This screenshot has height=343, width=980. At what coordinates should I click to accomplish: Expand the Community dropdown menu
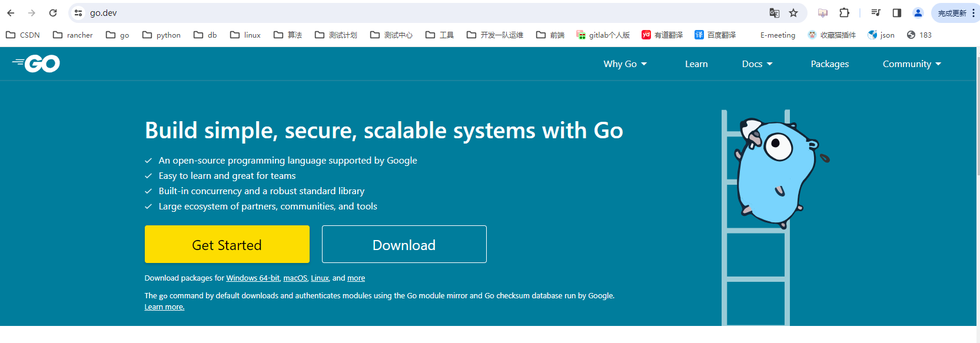(x=912, y=64)
